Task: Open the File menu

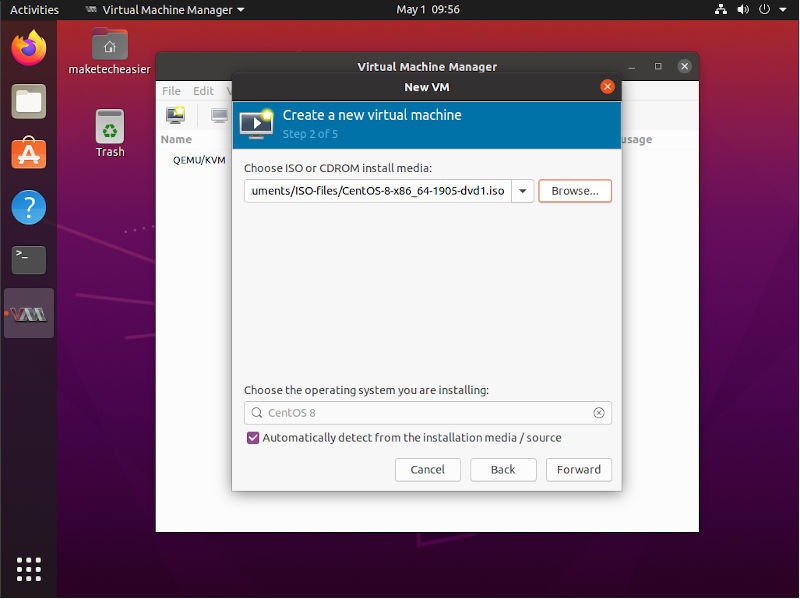Action: 170,90
